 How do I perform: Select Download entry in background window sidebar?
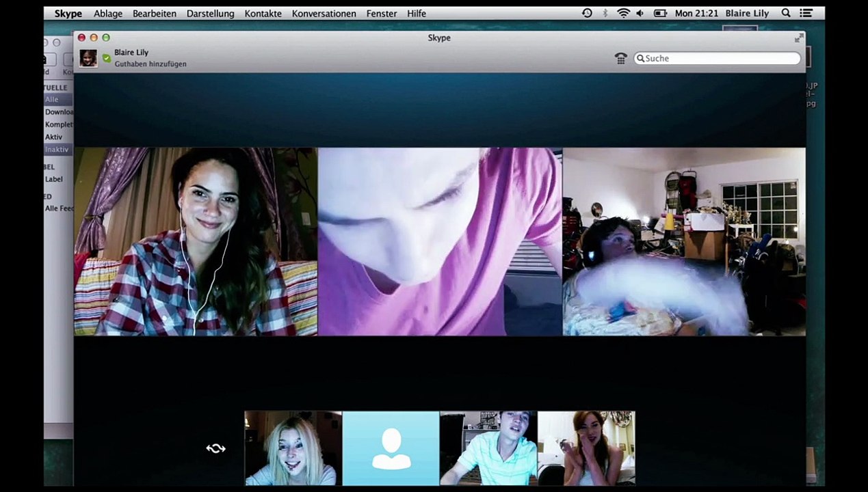click(x=59, y=112)
